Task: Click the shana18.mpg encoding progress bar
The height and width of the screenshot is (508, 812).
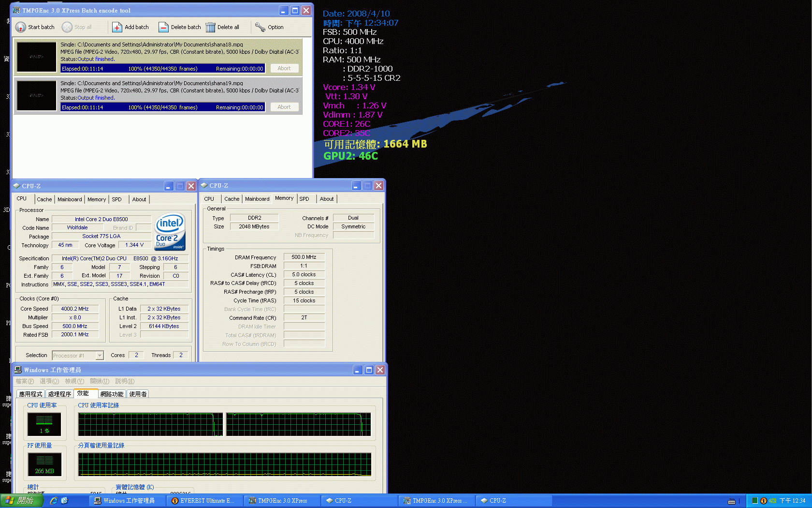Action: (x=162, y=69)
